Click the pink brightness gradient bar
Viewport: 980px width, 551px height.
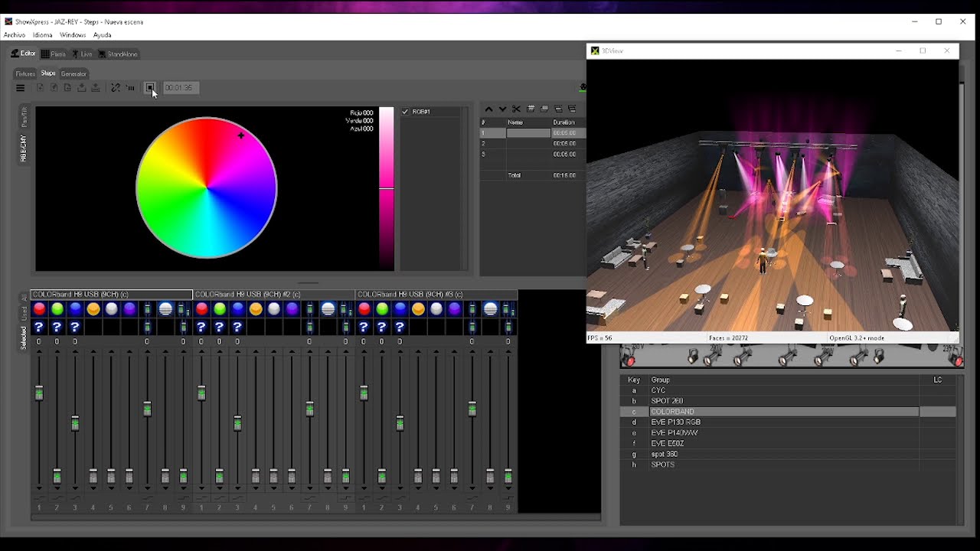tap(387, 187)
